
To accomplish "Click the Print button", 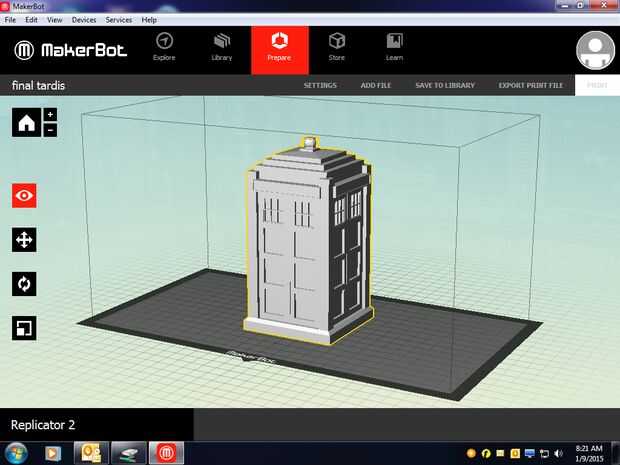I will click(x=597, y=85).
